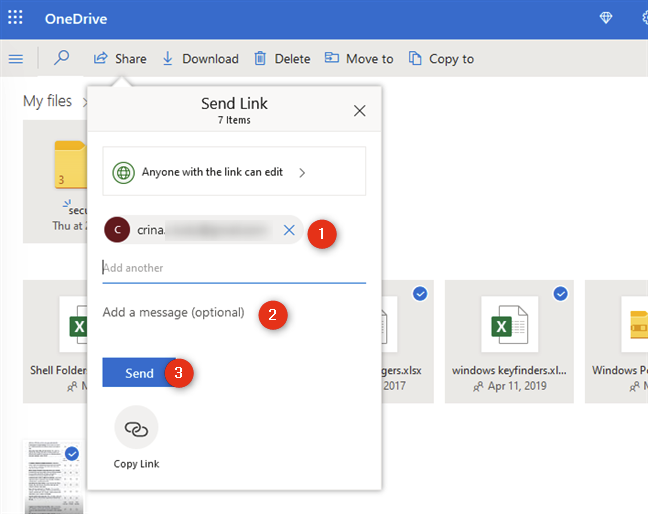Remove recipient crina with the X
The width and height of the screenshot is (648, 514).
[289, 230]
